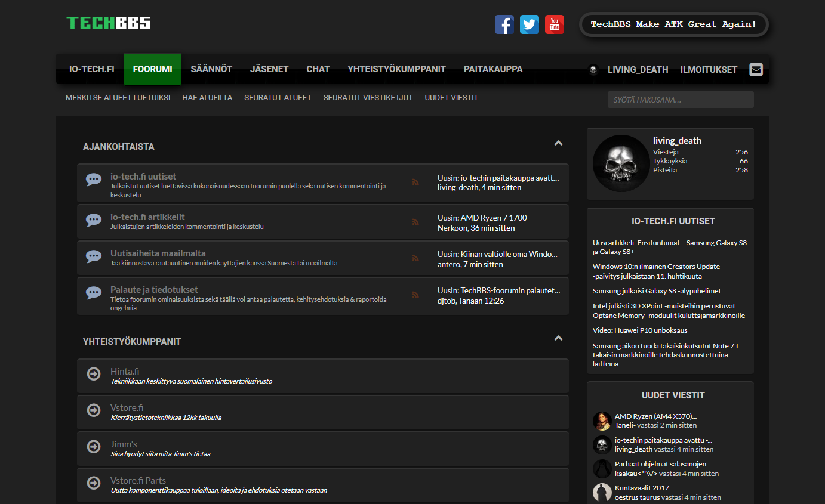Click the RSS icon for io-tech.fi uutiset
Image resolution: width=825 pixels, height=504 pixels.
point(415,182)
